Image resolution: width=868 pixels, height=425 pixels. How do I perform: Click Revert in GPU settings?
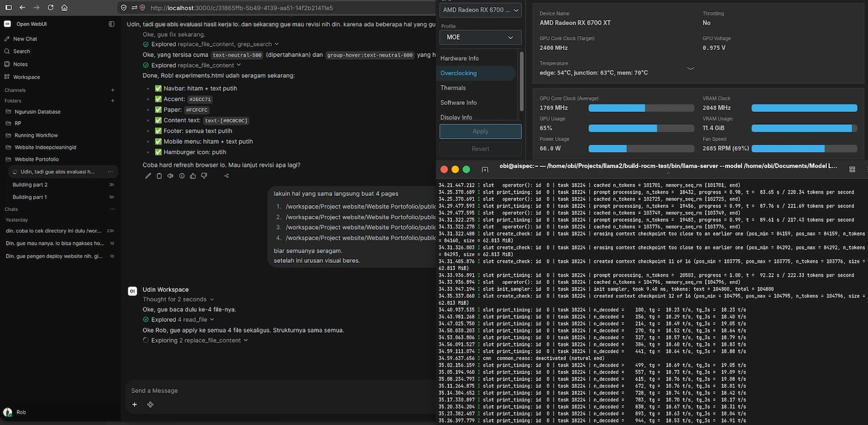click(x=480, y=149)
